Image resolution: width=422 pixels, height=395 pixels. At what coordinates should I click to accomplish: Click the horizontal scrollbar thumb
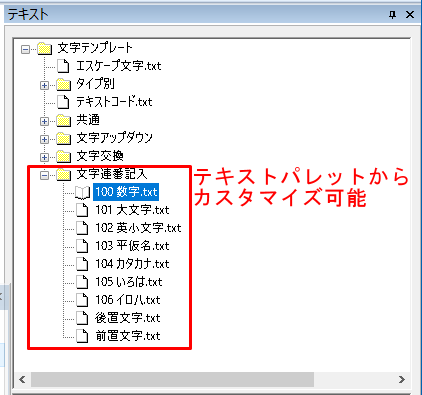point(172,379)
